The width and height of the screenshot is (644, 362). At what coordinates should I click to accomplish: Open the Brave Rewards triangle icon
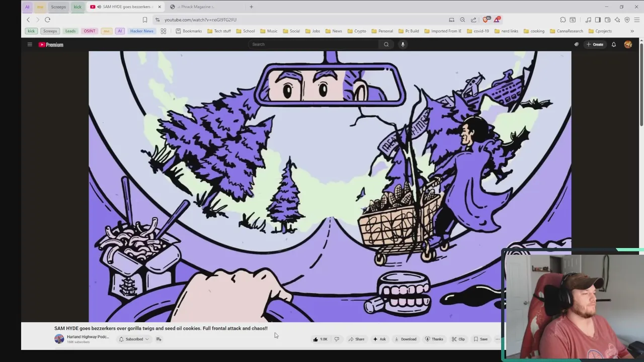tap(497, 20)
